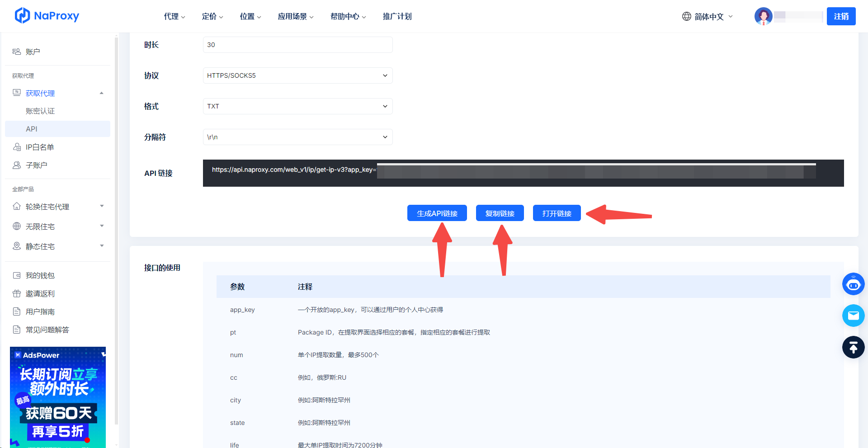This screenshot has width=868, height=448.
Task: Open the 协议 HTTPS/SOCKS5 dropdown
Action: click(297, 75)
